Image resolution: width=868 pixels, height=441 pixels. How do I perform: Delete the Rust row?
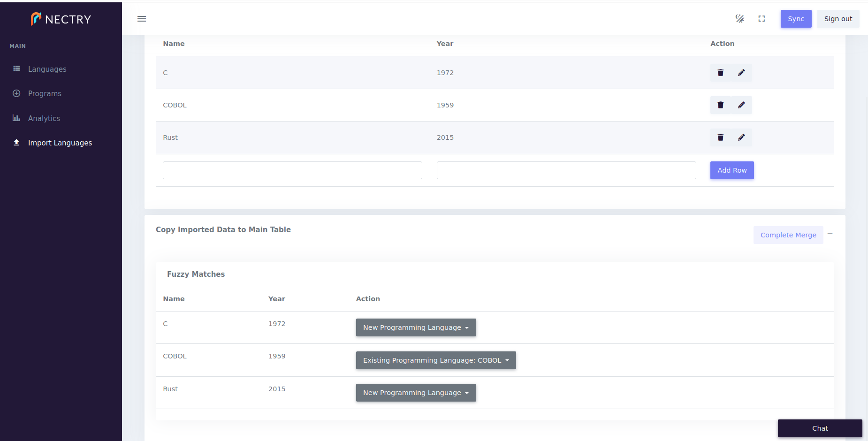point(721,137)
